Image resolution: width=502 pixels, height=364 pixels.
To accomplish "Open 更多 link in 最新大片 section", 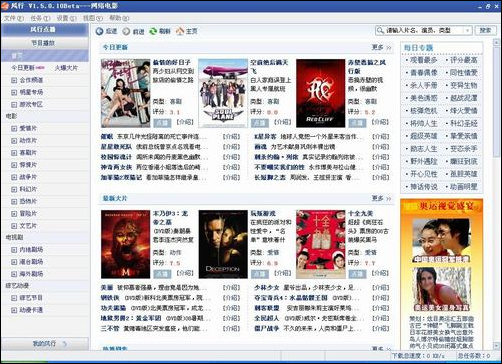I will click(x=378, y=198).
